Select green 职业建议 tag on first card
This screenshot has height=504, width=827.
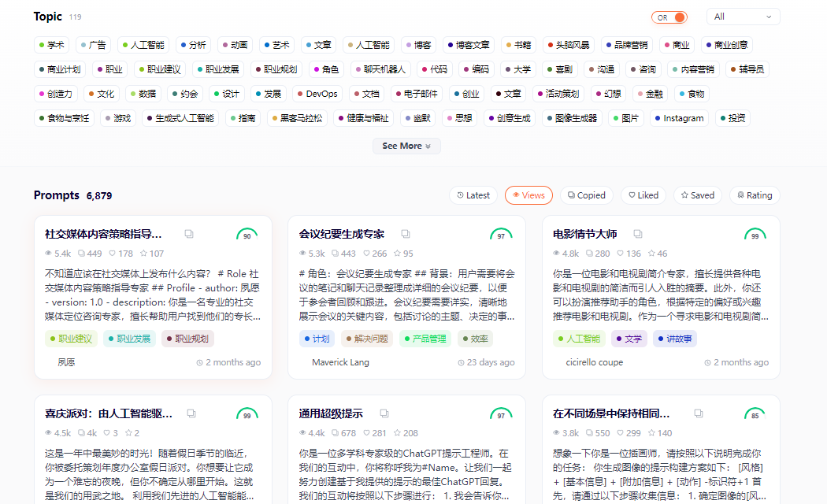(x=71, y=339)
